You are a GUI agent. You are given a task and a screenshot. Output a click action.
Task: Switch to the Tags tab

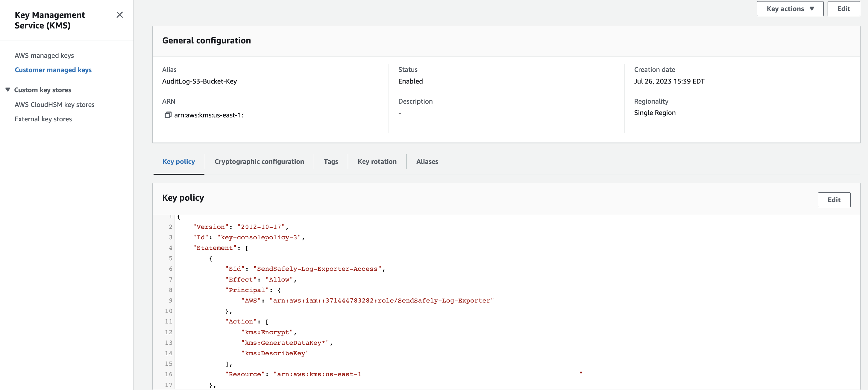click(330, 161)
